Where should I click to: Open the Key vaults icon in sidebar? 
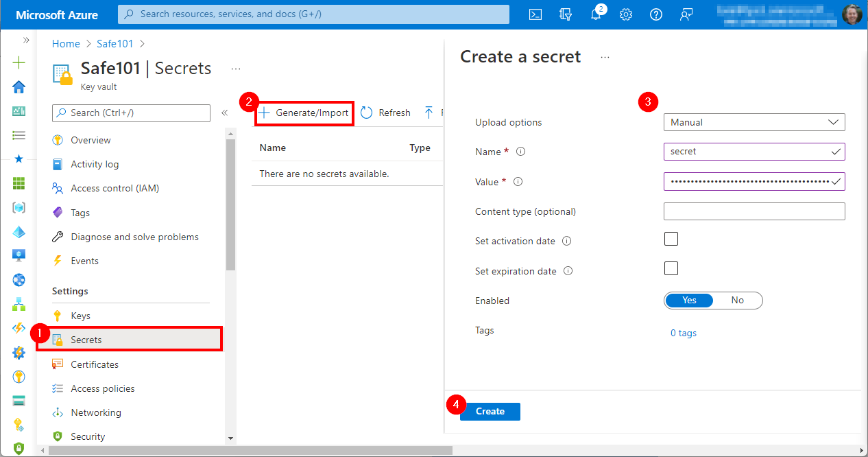click(19, 376)
